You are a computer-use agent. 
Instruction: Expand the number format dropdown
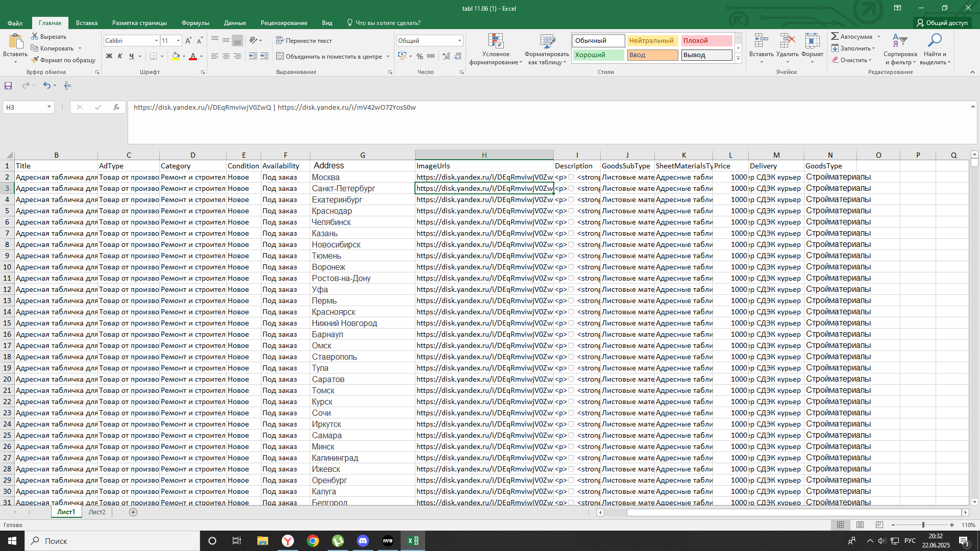pyautogui.click(x=459, y=41)
